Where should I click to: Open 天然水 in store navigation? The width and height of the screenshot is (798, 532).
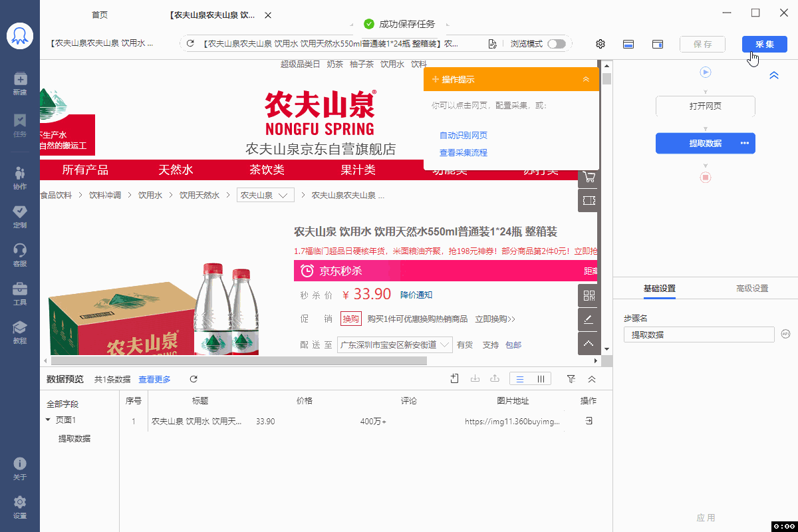(x=176, y=170)
